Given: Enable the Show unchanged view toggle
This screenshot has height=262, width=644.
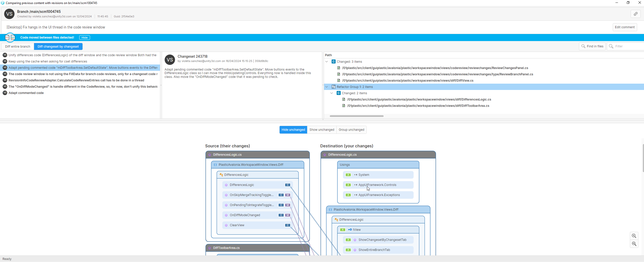Looking at the screenshot, I should pyautogui.click(x=322, y=129).
